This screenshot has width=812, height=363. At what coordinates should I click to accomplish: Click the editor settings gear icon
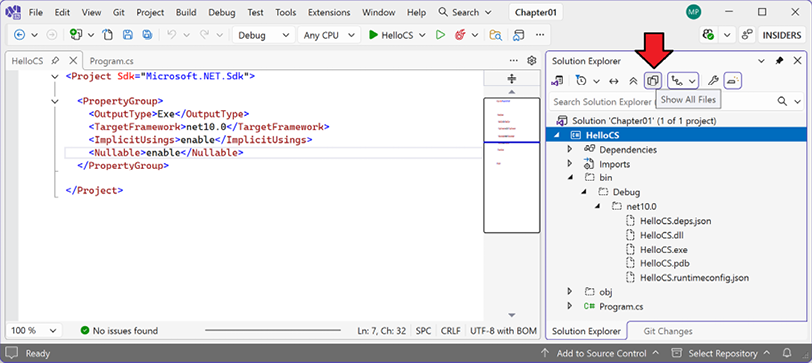(x=531, y=61)
